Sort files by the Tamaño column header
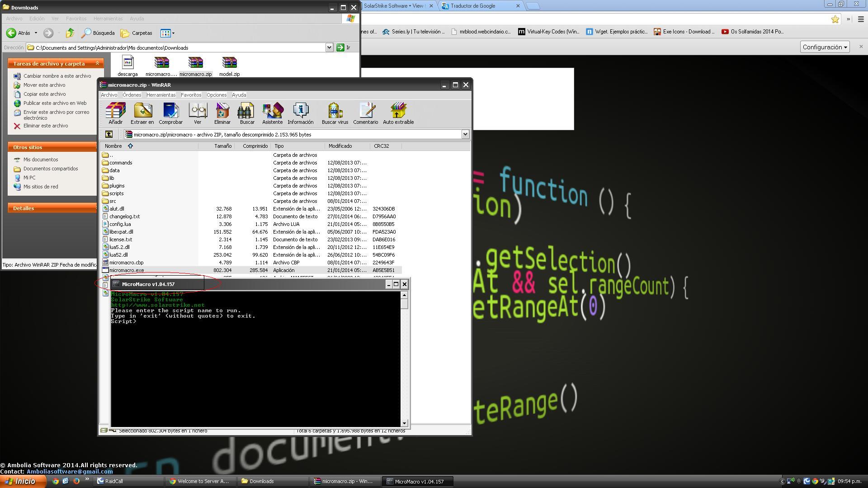The width and height of the screenshot is (868, 488). pos(222,146)
